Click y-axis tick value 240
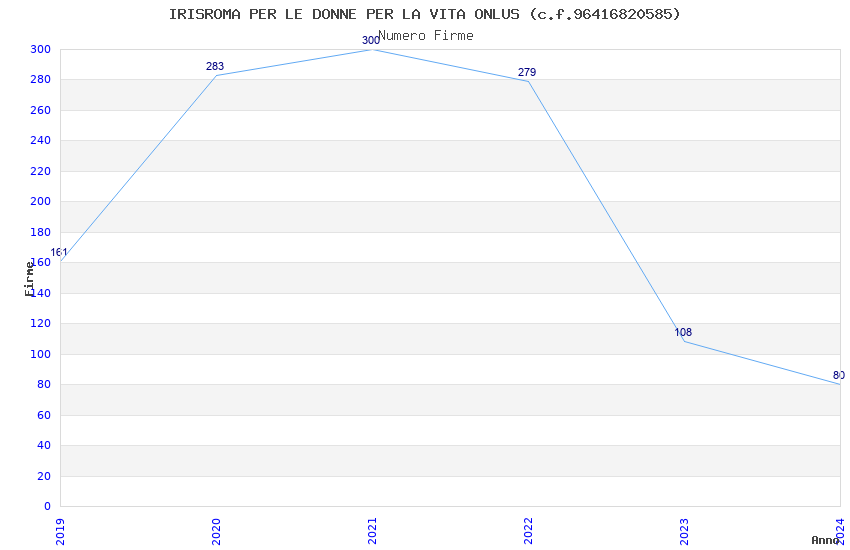The width and height of the screenshot is (850, 550). (41, 140)
